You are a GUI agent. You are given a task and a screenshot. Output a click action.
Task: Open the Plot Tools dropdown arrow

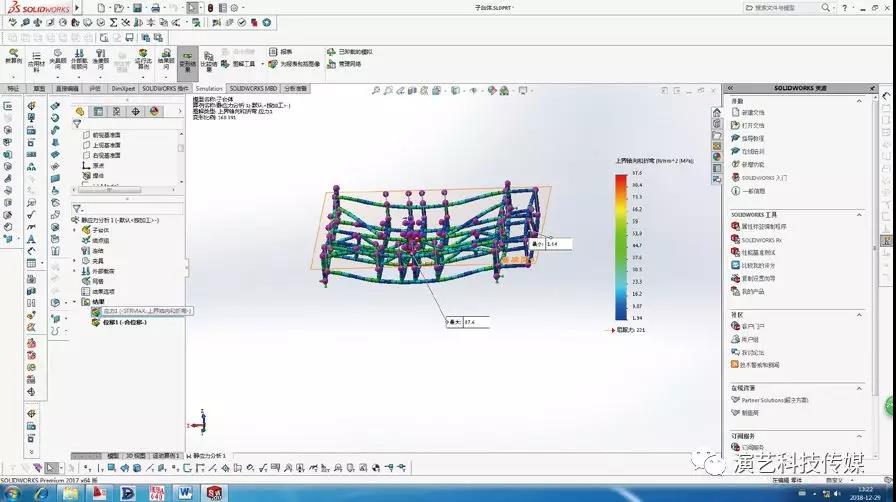point(262,64)
